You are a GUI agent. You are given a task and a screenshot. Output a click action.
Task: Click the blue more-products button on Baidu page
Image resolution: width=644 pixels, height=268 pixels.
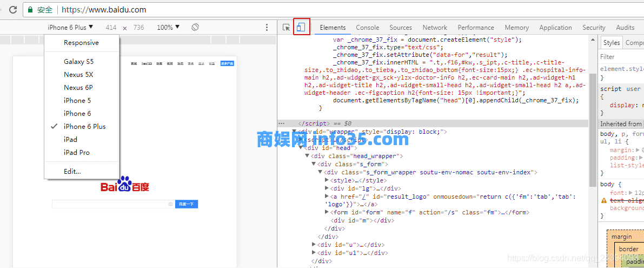tap(227, 64)
